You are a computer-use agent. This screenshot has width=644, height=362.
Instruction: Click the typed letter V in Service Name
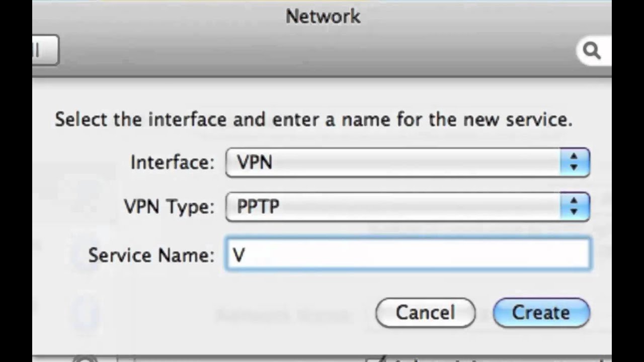coord(238,255)
